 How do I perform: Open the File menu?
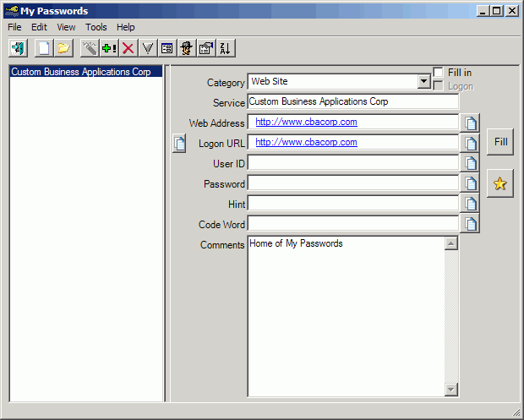pyautogui.click(x=14, y=27)
